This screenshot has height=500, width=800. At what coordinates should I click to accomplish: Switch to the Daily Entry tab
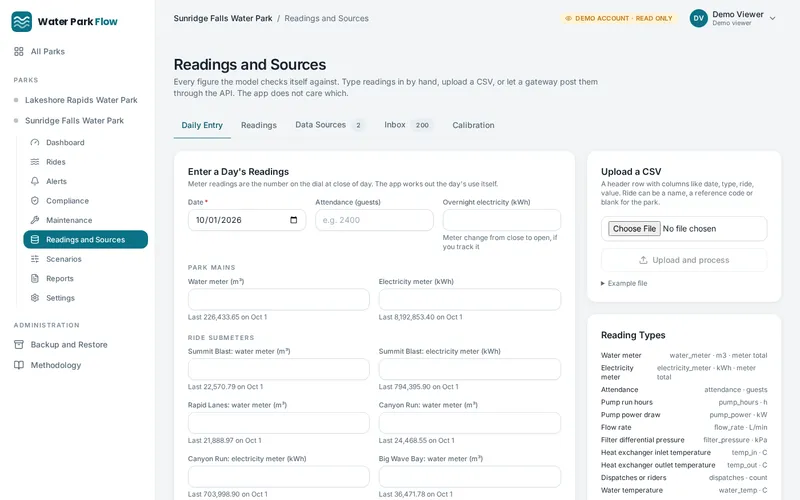click(202, 126)
